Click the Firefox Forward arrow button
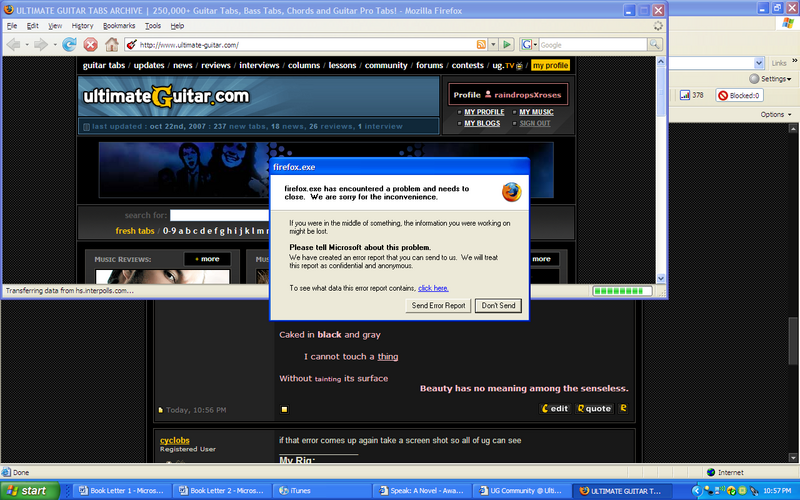The width and height of the screenshot is (800, 500). tap(40, 45)
